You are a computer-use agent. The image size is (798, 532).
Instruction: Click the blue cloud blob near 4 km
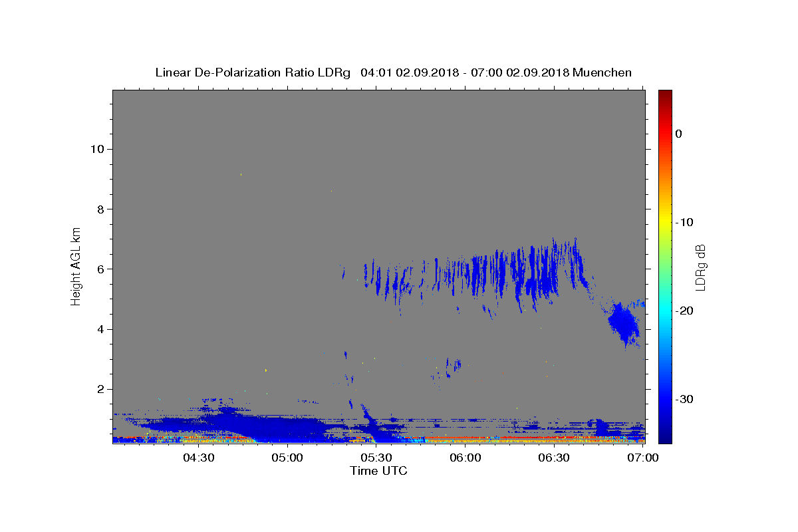pyautogui.click(x=624, y=323)
